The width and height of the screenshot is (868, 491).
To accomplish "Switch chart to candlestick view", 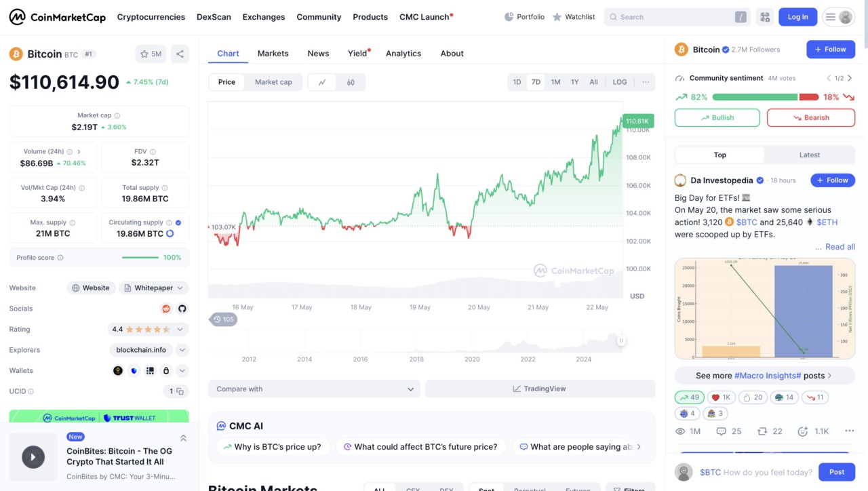I will click(351, 82).
